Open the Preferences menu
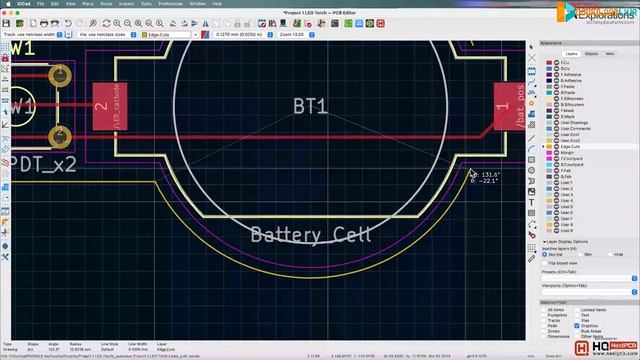Screen dimensions: 640x360 pos(170,4)
